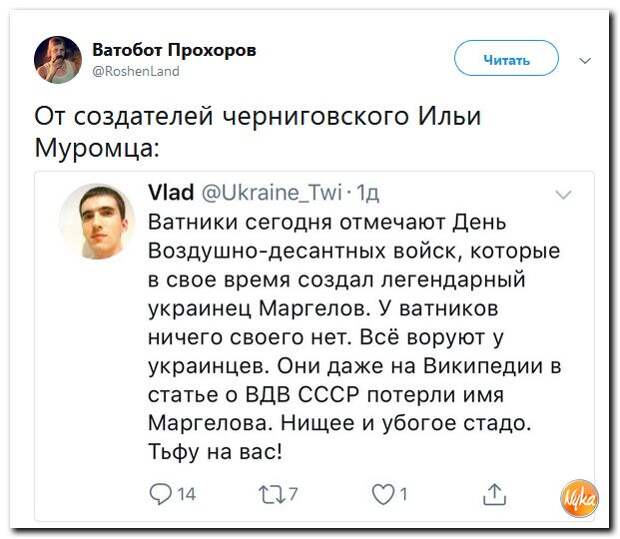Retweet using the arrows icon

coord(272,495)
